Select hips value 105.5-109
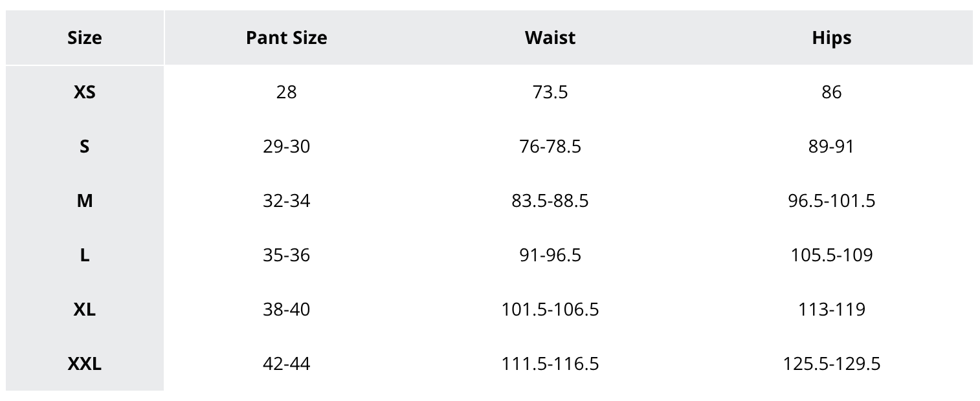 click(x=831, y=255)
